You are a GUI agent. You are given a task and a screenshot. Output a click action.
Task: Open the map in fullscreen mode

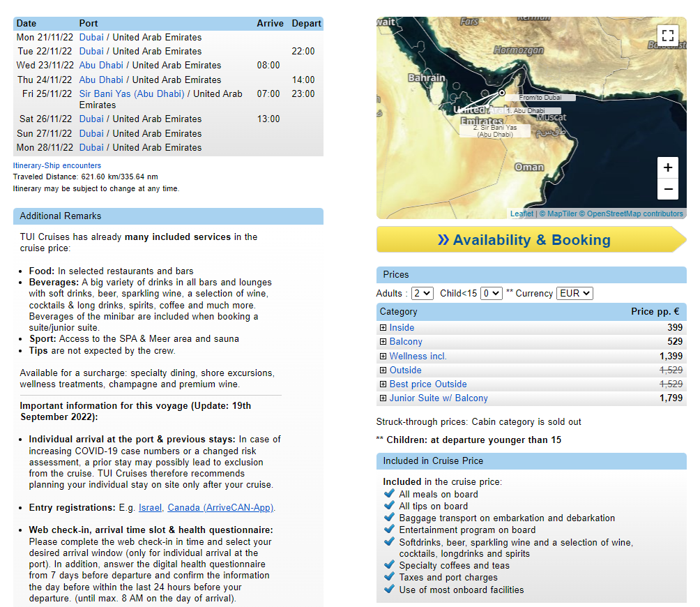pos(667,36)
